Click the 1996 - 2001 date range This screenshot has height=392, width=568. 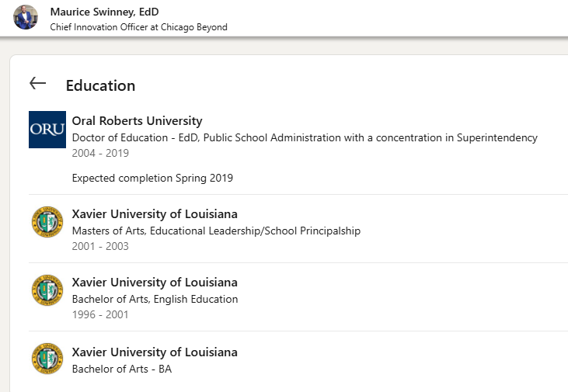click(100, 315)
